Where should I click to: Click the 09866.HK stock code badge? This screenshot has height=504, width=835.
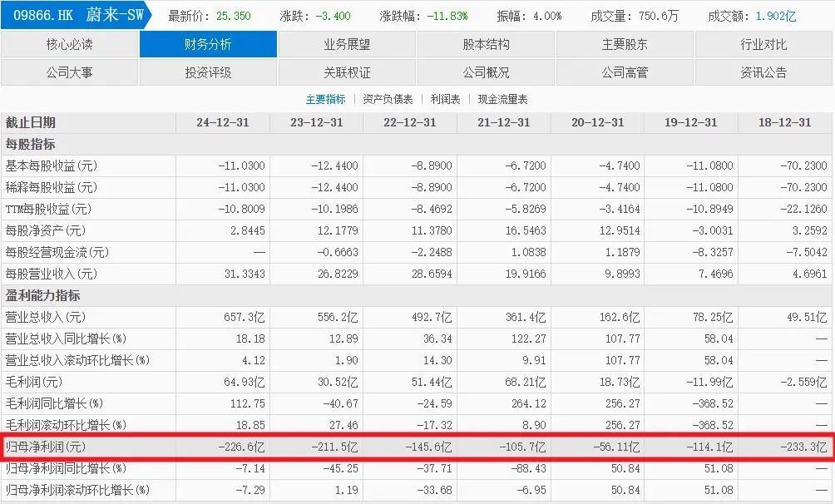point(43,15)
